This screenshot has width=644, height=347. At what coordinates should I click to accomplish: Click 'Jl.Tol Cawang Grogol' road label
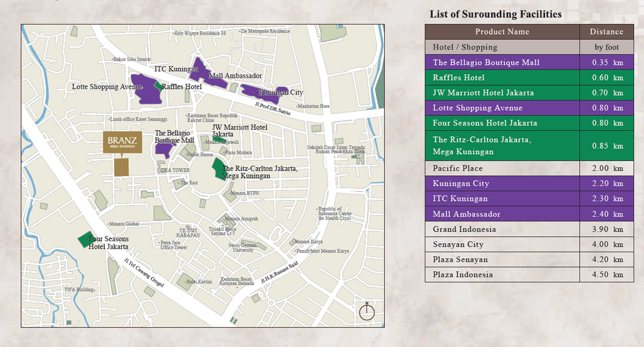tap(144, 272)
